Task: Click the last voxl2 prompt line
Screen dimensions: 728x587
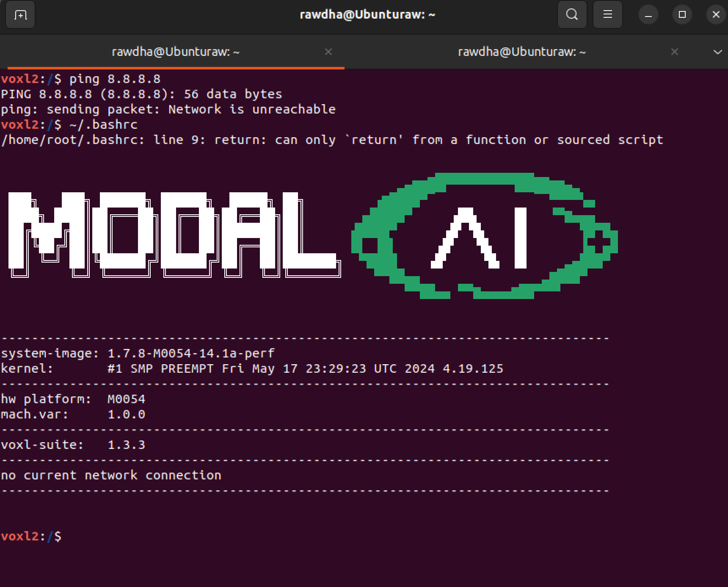Action: tap(31, 536)
